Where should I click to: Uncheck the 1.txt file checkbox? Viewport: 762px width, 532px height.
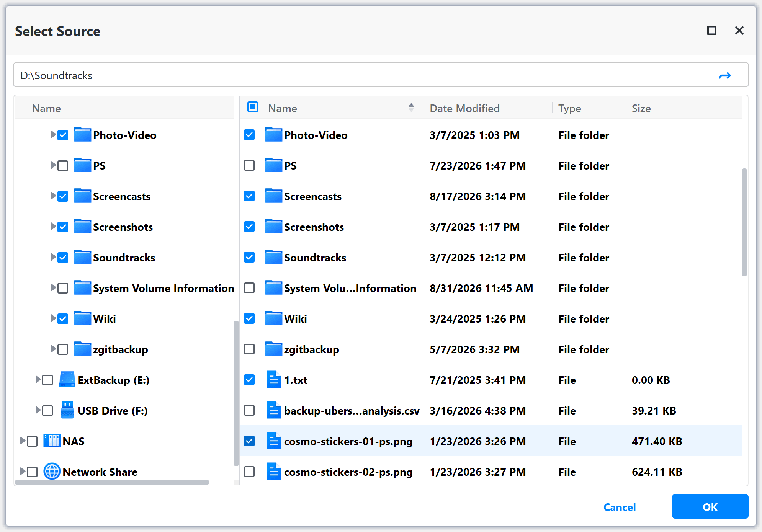(249, 380)
